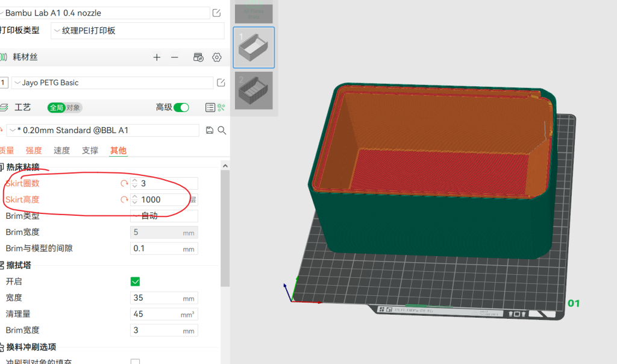Increase Skirt圈数 with up arrow
Screen dimensions: 617x364
pos(134,181)
